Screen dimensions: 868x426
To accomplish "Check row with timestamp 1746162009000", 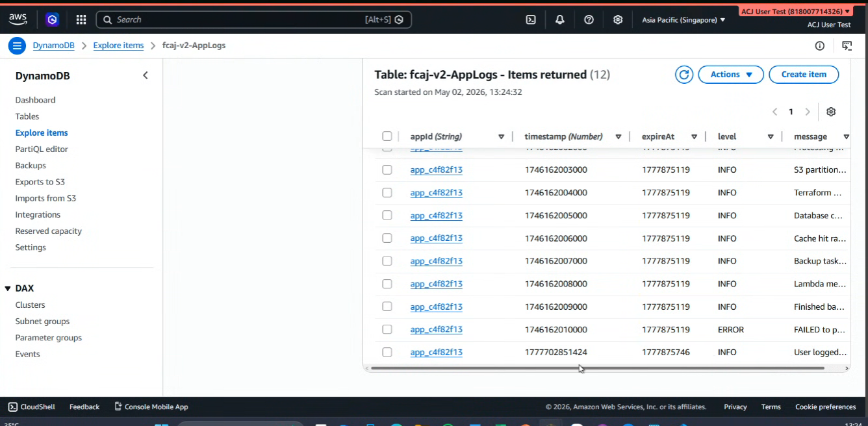I will [x=387, y=307].
